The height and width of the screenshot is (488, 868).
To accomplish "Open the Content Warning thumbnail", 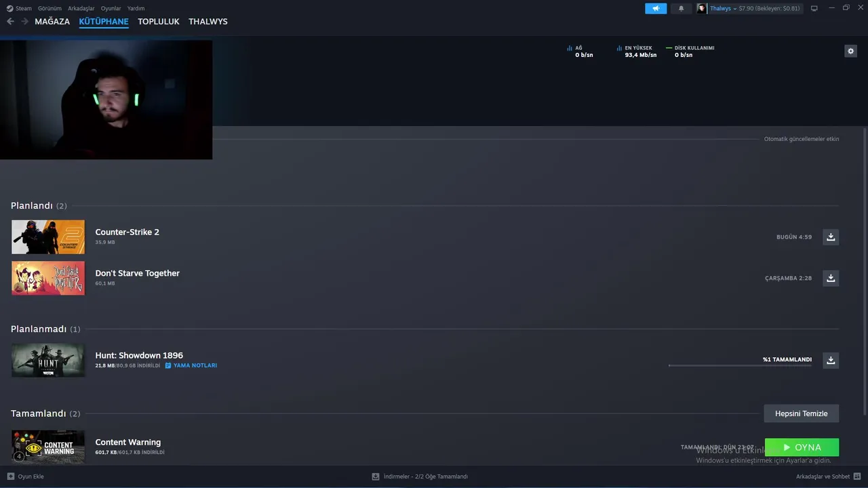I will coord(48,447).
